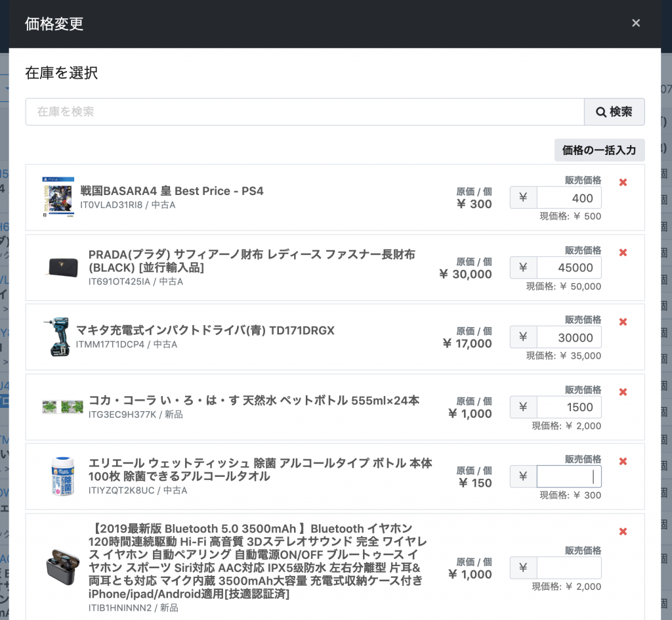Click item code IT691OT425IA / 中古A
This screenshot has width=672, height=620.
[136, 282]
